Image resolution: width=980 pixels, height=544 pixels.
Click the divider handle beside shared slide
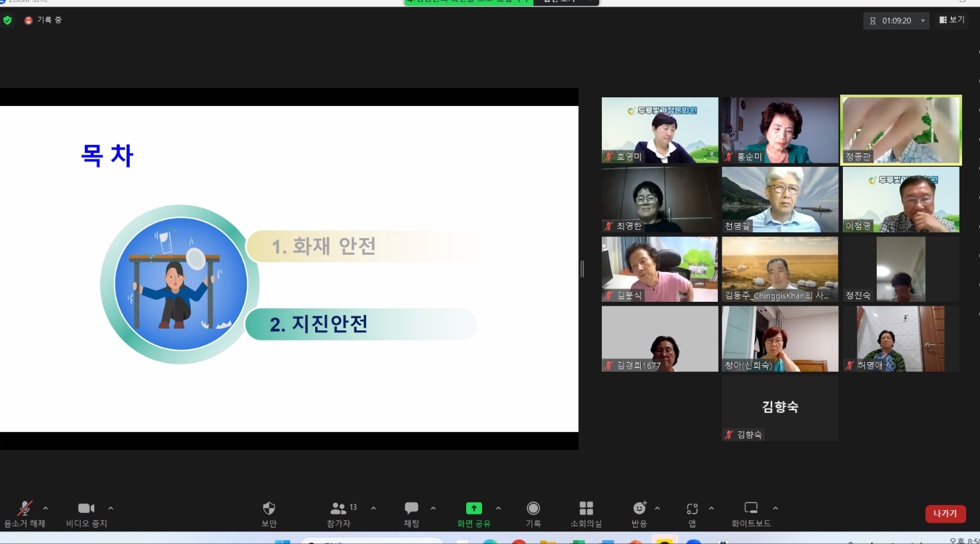click(x=582, y=269)
